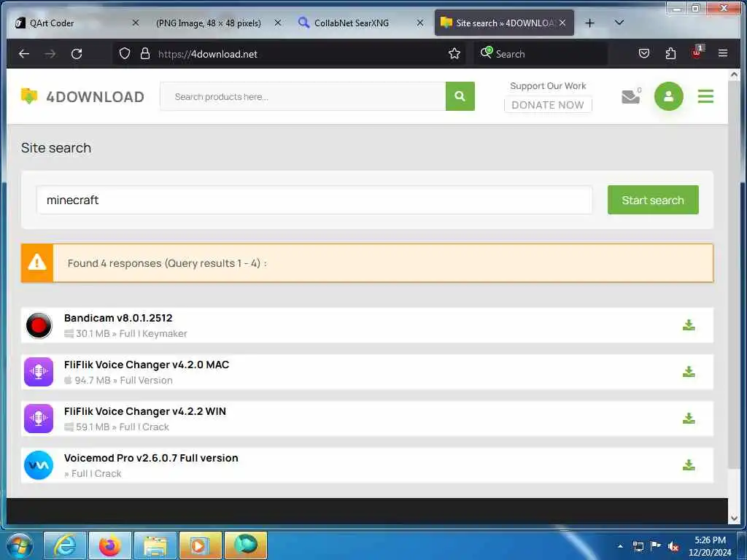Open FliFlik Voice Changer v4.2.0 MAC link
This screenshot has width=747, height=560.
pos(147,365)
